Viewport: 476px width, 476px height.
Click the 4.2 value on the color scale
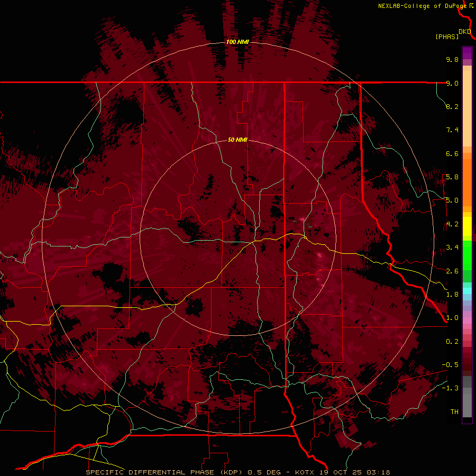tap(452, 224)
